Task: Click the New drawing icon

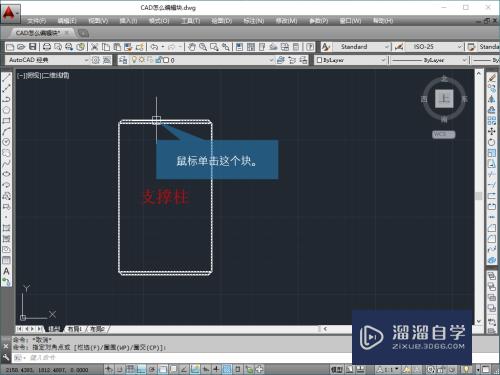Action: (x=10, y=47)
